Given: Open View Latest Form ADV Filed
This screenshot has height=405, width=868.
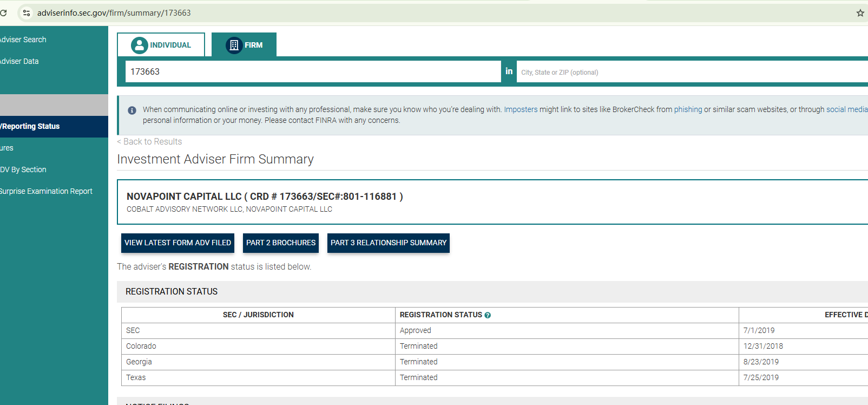Looking at the screenshot, I should click(x=177, y=243).
